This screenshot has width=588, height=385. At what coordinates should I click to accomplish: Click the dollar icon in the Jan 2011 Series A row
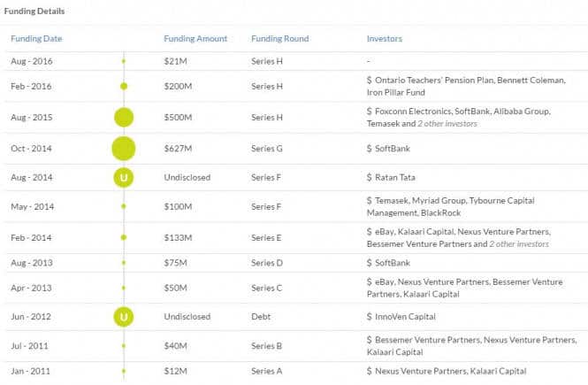pyautogui.click(x=370, y=371)
